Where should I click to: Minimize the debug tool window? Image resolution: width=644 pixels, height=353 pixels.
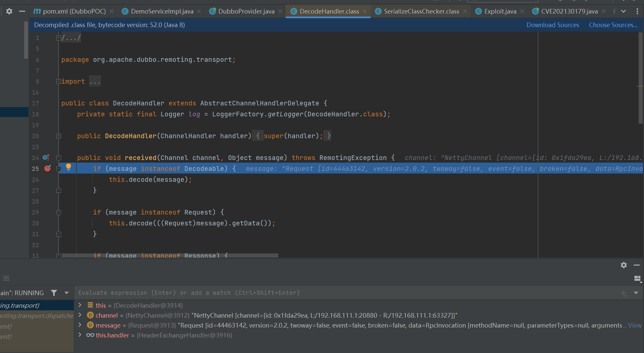[x=637, y=265]
